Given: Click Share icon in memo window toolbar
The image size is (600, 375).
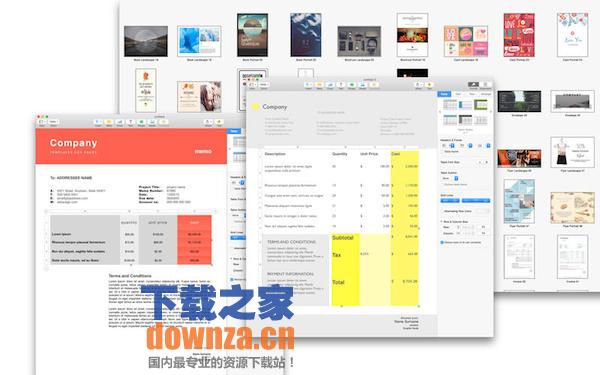Looking at the screenshot, I should point(208,122).
